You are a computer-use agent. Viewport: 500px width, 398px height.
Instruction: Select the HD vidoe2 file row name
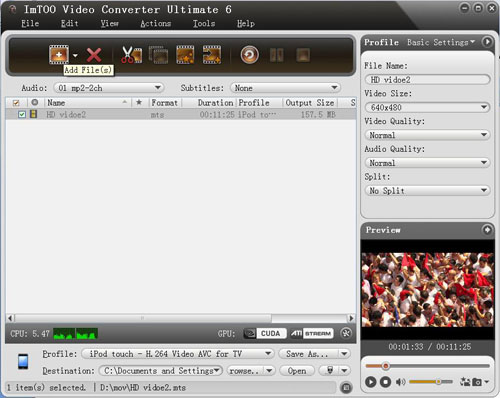[x=66, y=115]
